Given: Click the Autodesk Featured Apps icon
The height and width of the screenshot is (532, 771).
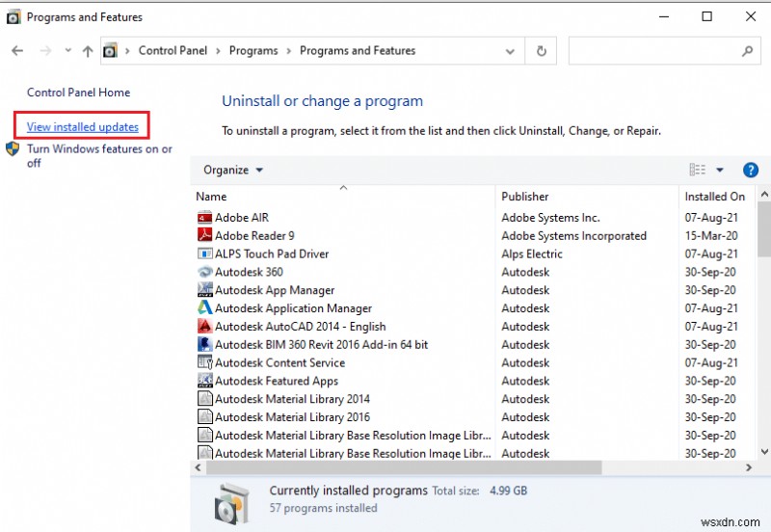Looking at the screenshot, I should (204, 381).
